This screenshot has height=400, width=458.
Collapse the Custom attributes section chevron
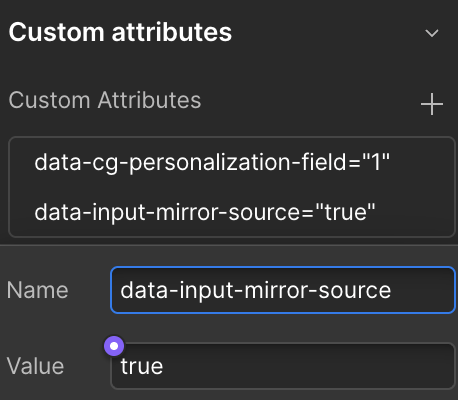[432, 33]
